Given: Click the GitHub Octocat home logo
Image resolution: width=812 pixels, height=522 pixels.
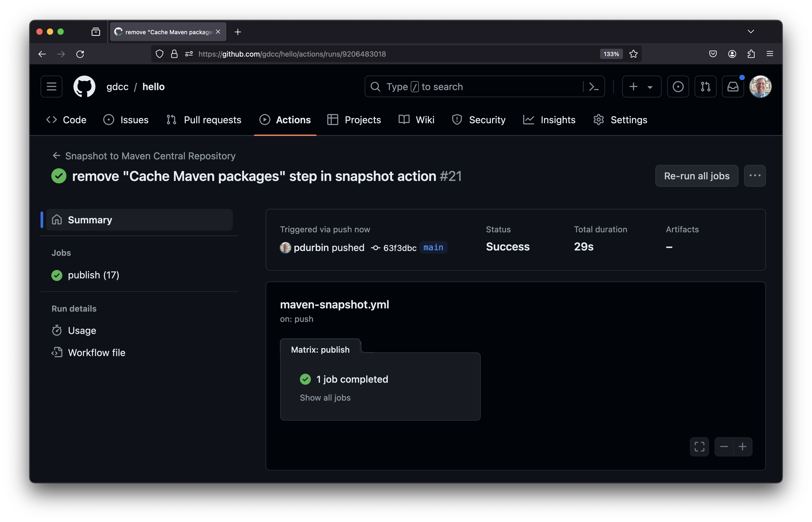Looking at the screenshot, I should tap(84, 86).
